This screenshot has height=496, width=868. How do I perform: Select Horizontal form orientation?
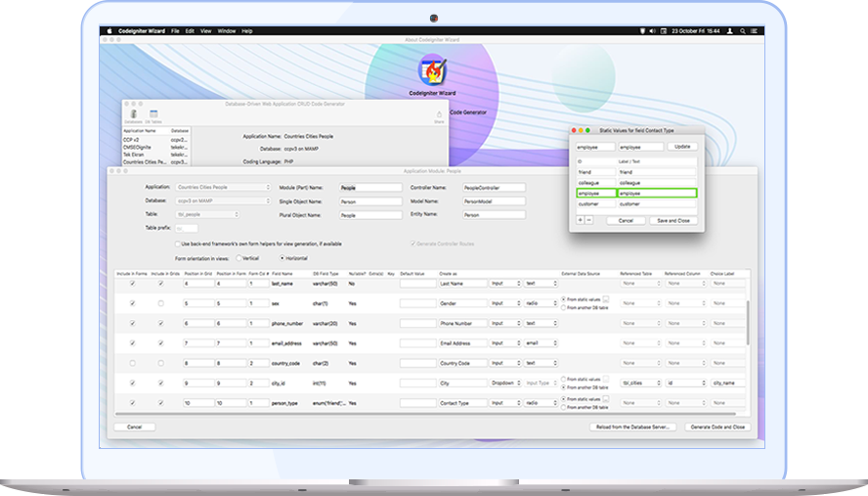point(282,258)
